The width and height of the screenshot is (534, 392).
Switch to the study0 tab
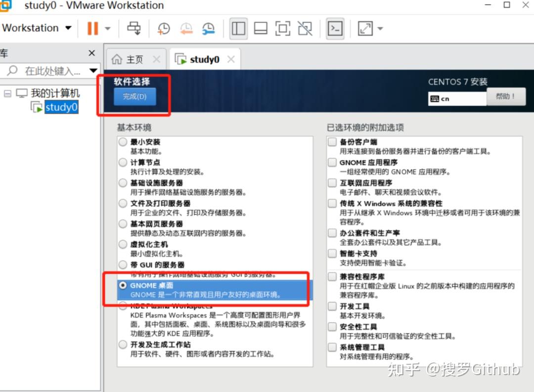pos(205,60)
